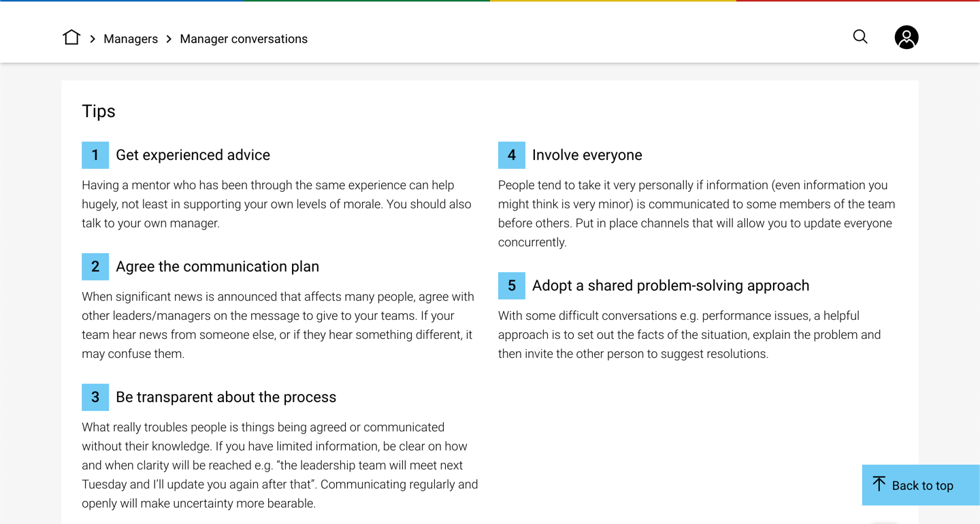
Task: Click the Tips section heading
Action: (98, 111)
